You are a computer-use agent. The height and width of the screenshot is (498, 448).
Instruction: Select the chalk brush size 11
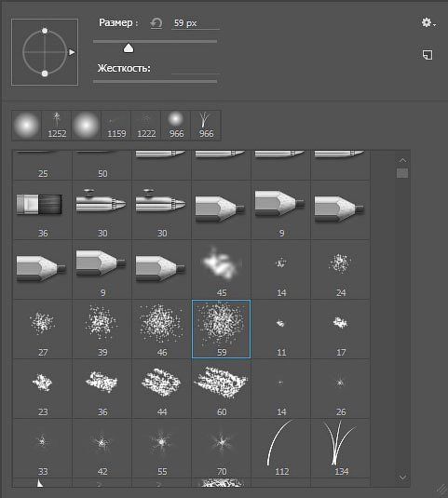click(281, 329)
